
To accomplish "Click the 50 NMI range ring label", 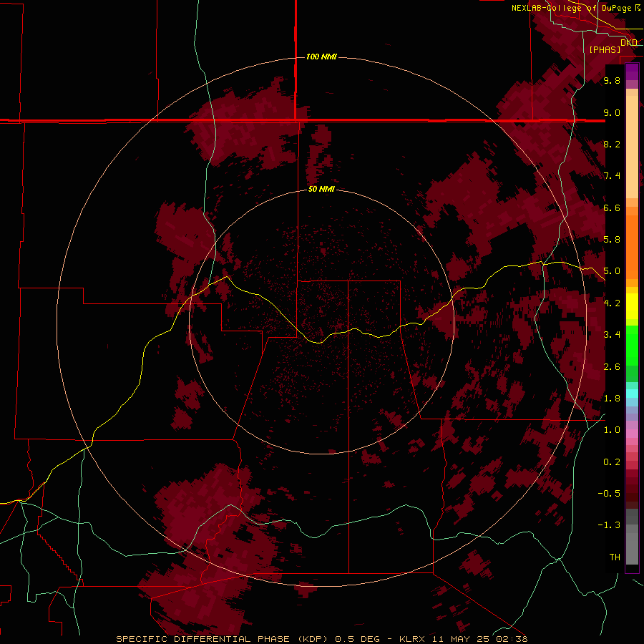I will point(321,189).
